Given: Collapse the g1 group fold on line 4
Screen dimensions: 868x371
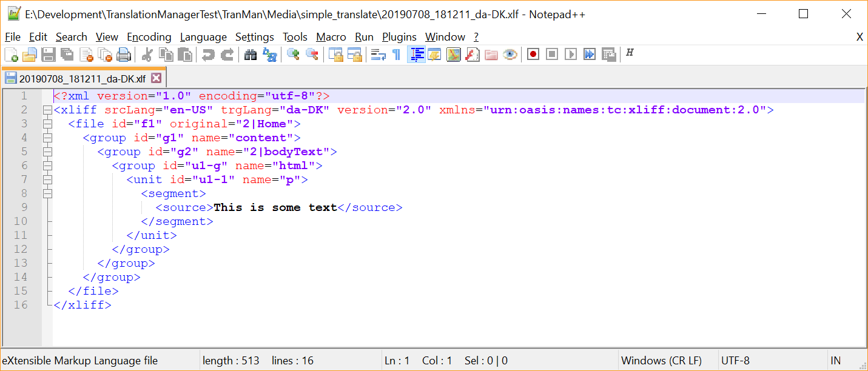Looking at the screenshot, I should 47,138.
